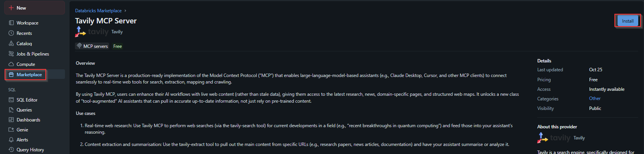Image resolution: width=644 pixels, height=154 pixels.
Task: Click the Recents clock icon
Action: (x=11, y=33)
